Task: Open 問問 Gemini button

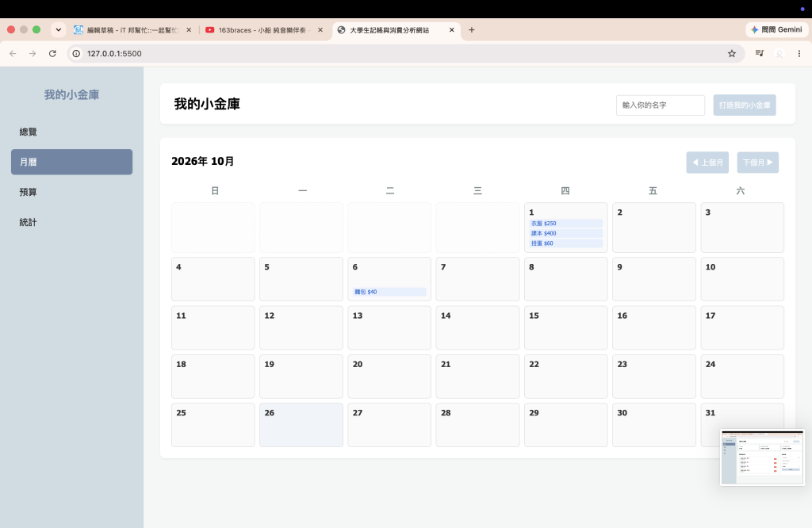Action: click(x=776, y=30)
